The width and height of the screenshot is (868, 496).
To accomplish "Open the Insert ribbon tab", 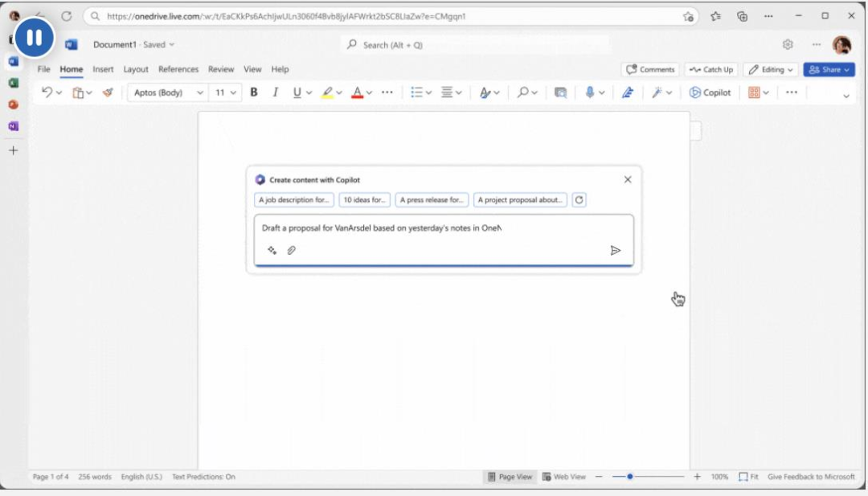I will point(103,70).
